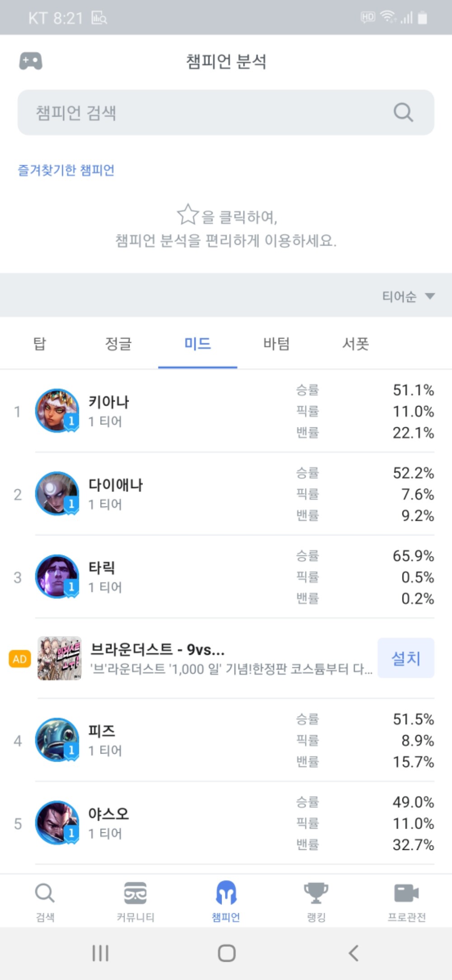Tap the 브라운더스트 ad thumbnail
The height and width of the screenshot is (980, 452).
(x=60, y=658)
